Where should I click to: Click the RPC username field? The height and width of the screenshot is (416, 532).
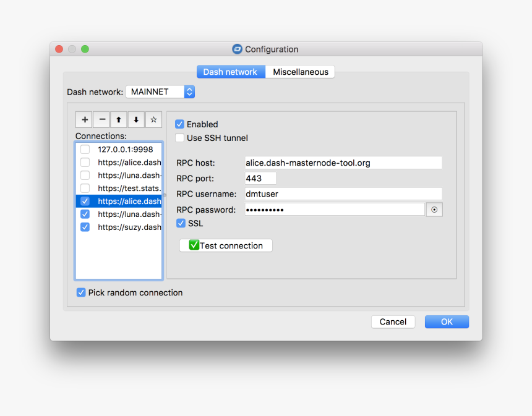(343, 194)
